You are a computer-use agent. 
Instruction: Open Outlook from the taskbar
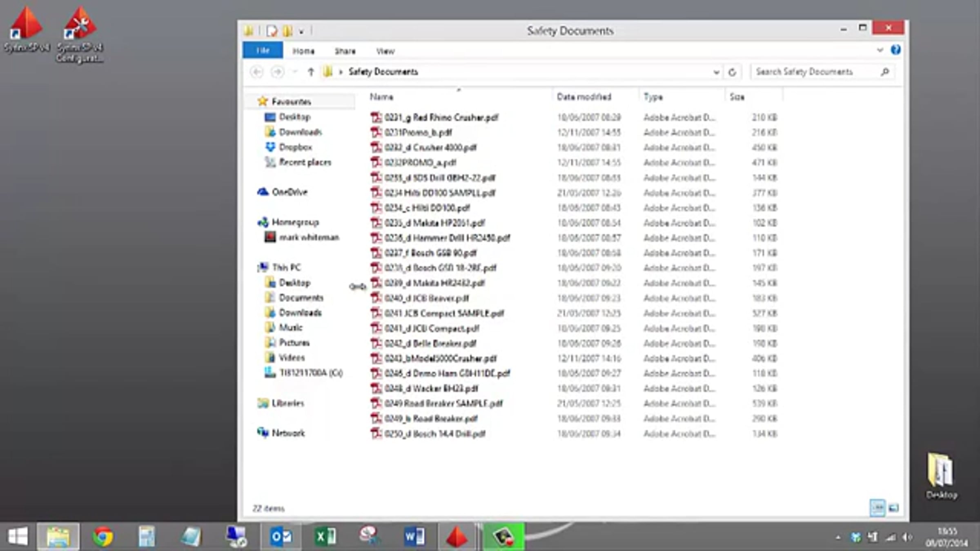(281, 536)
